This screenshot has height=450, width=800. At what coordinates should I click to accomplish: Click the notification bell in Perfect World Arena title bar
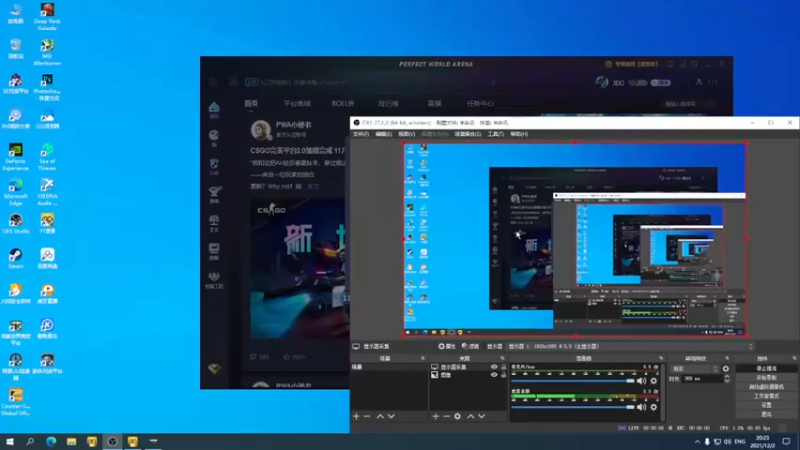click(x=670, y=64)
